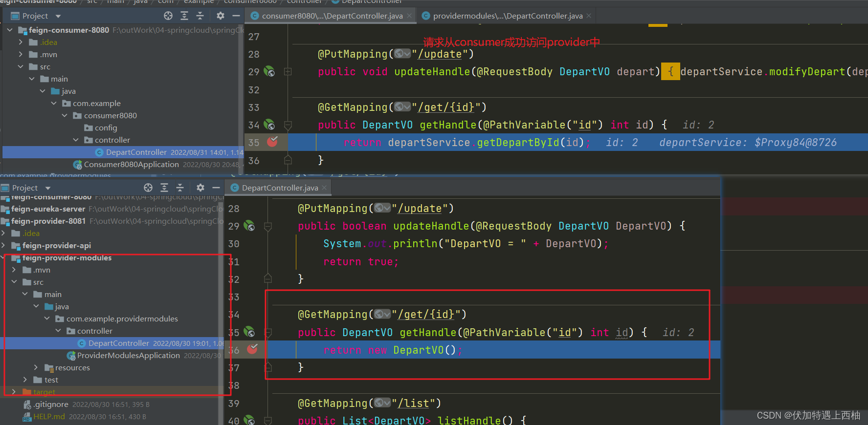The height and width of the screenshot is (425, 868).
Task: Collapse src folder in upper tree
Action: tap(21, 66)
